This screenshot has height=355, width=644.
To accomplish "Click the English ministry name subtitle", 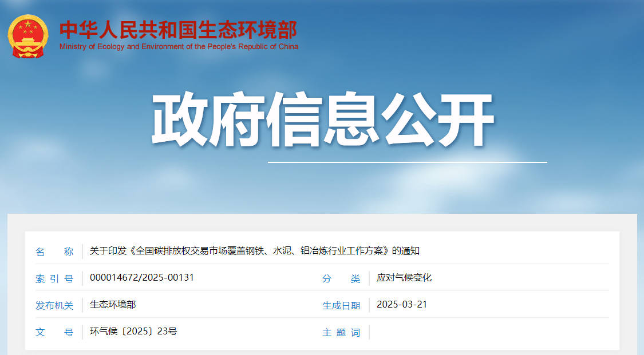I will (179, 47).
